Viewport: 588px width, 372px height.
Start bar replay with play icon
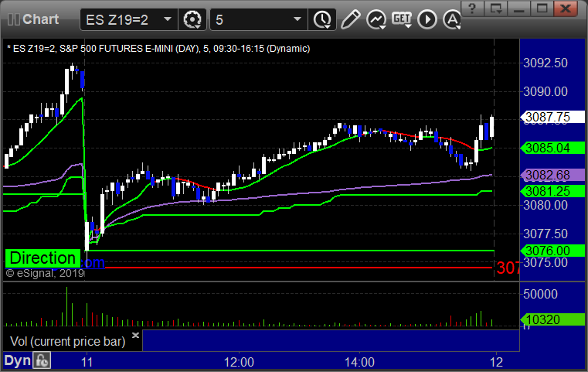pos(427,19)
